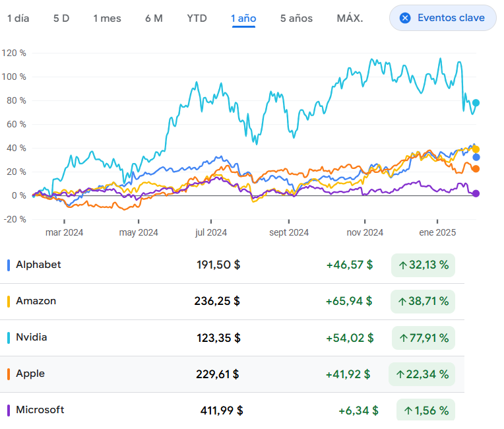This screenshot has width=504, height=429.
Task: Click Amazon's yellow end-point dot on chart
Action: (476, 149)
